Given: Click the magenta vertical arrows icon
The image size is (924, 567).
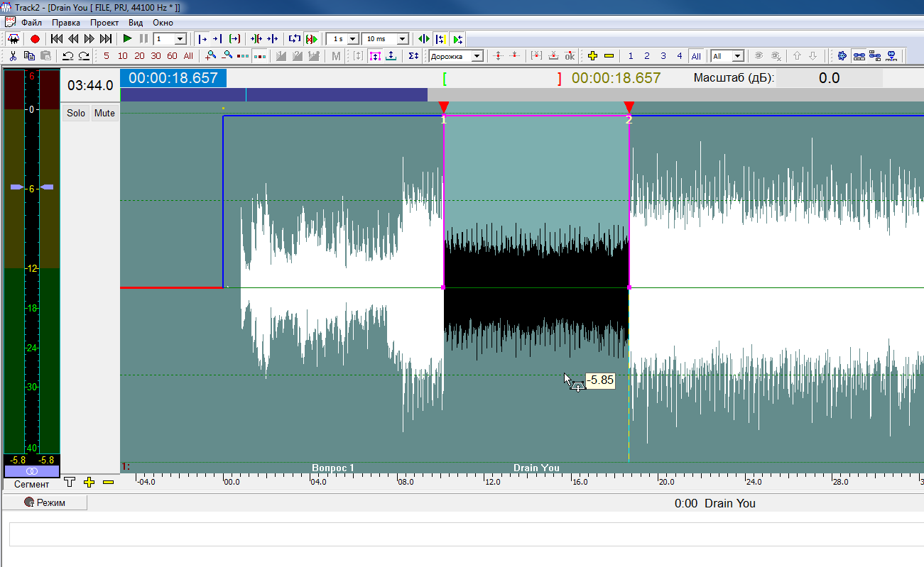Looking at the screenshot, I should [375, 56].
